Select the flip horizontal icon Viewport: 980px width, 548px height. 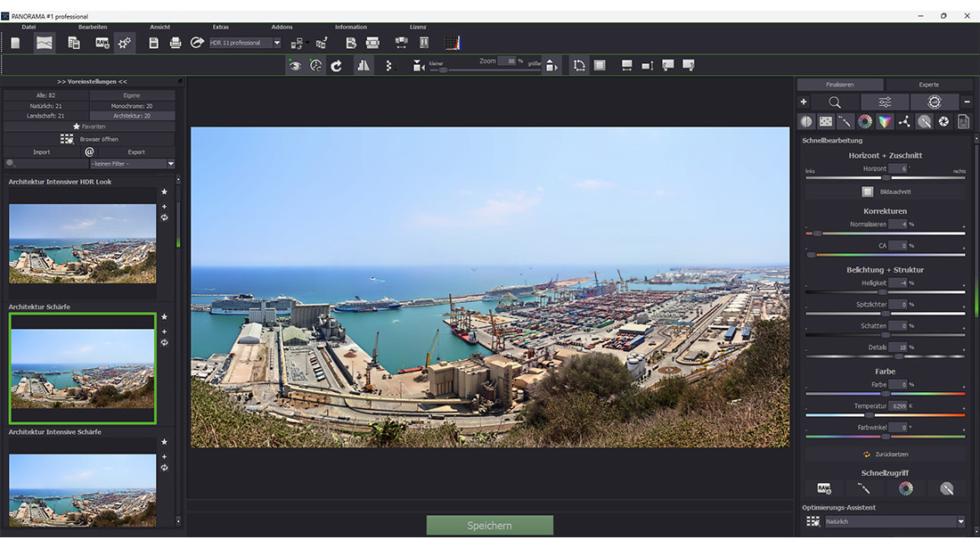coord(363,63)
